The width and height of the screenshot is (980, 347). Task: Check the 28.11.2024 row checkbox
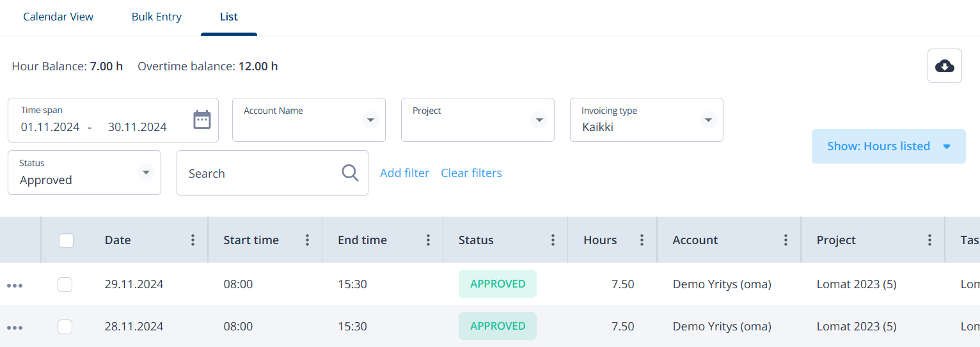point(65,327)
